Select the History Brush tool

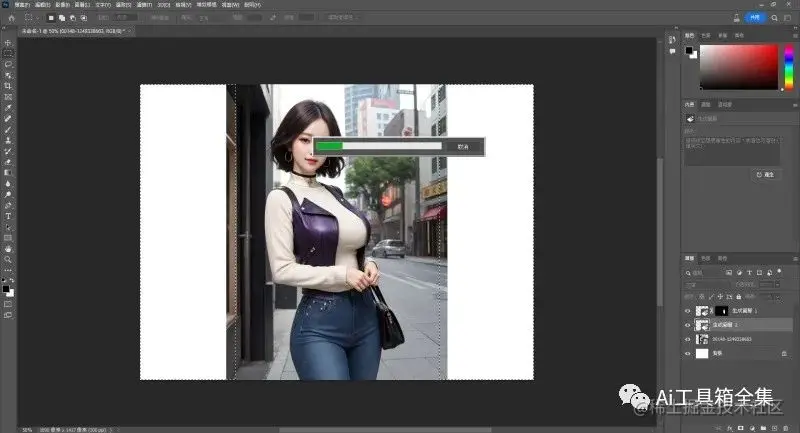tap(8, 151)
